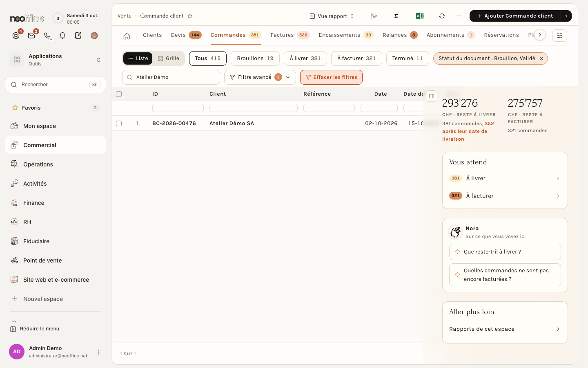This screenshot has width=588, height=368.
Task: Click the sigma totals icon
Action: (396, 16)
